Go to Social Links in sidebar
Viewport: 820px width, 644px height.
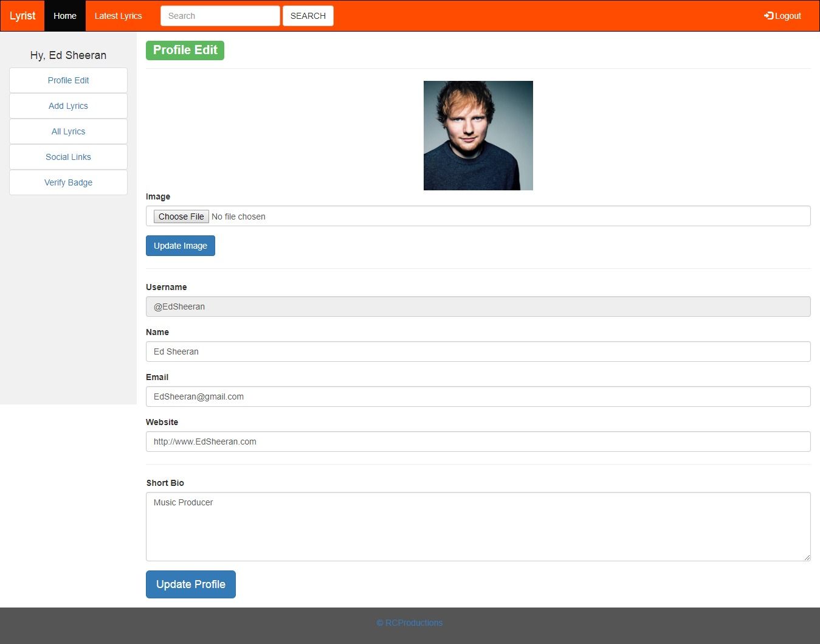[68, 157]
